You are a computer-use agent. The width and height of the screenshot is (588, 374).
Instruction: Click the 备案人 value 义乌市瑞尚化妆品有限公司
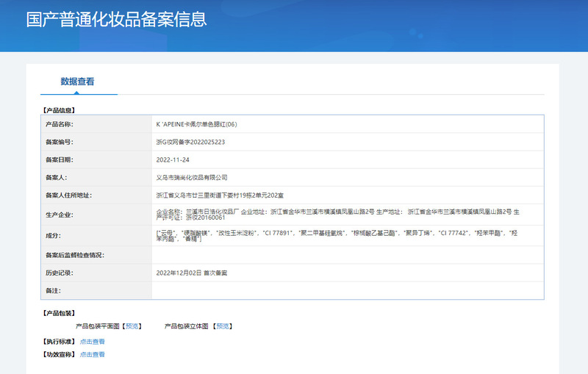point(192,177)
